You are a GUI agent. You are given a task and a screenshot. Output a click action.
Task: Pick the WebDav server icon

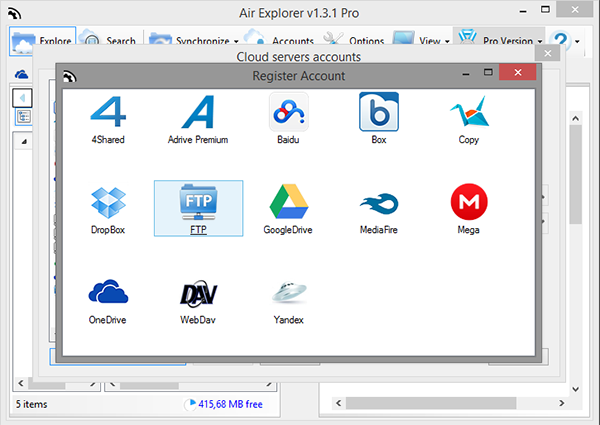tap(198, 293)
